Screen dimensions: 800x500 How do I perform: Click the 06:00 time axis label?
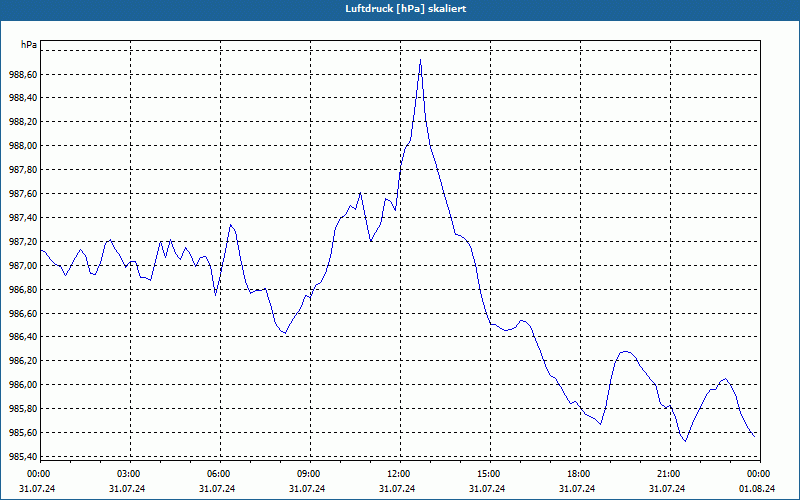tap(219, 474)
